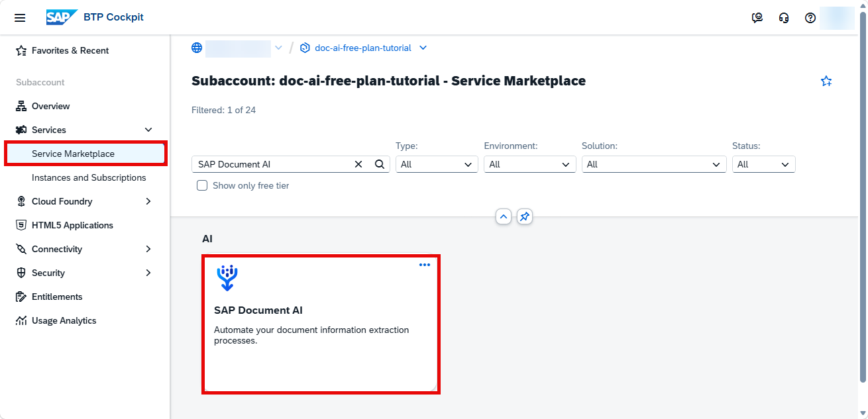Click the global account globe icon

[x=197, y=48]
